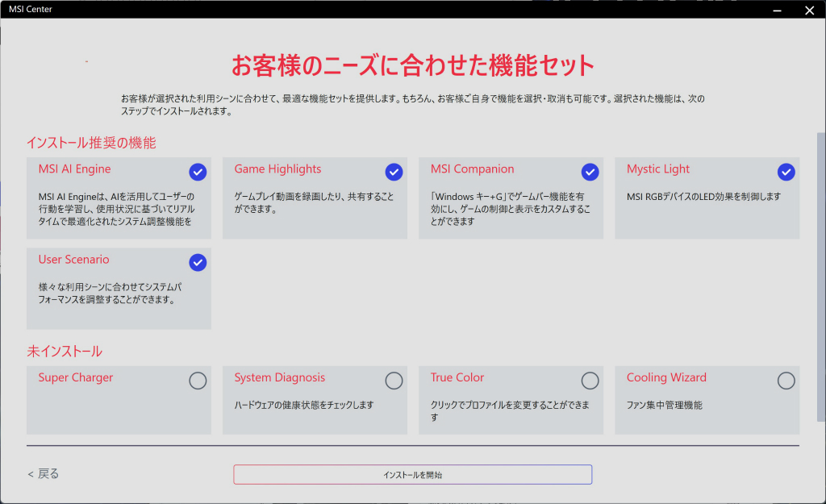
Task: Click the Game Highlights title
Action: 277,169
